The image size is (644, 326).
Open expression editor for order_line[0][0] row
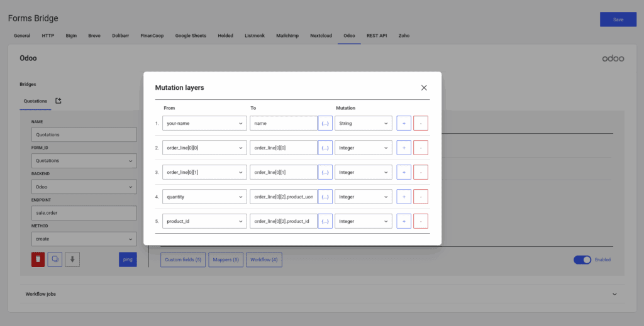click(325, 148)
